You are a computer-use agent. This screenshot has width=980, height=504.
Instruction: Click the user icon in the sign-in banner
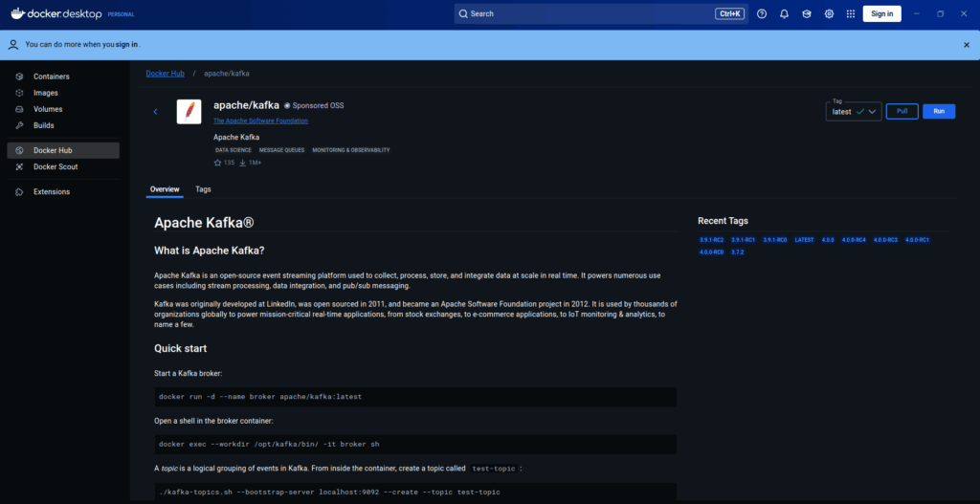click(13, 44)
